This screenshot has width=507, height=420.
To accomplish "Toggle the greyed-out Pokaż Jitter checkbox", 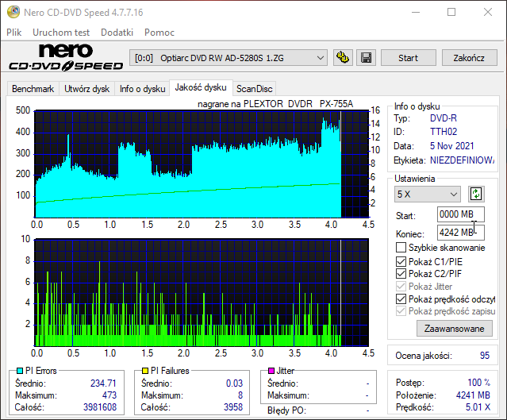I will (401, 287).
